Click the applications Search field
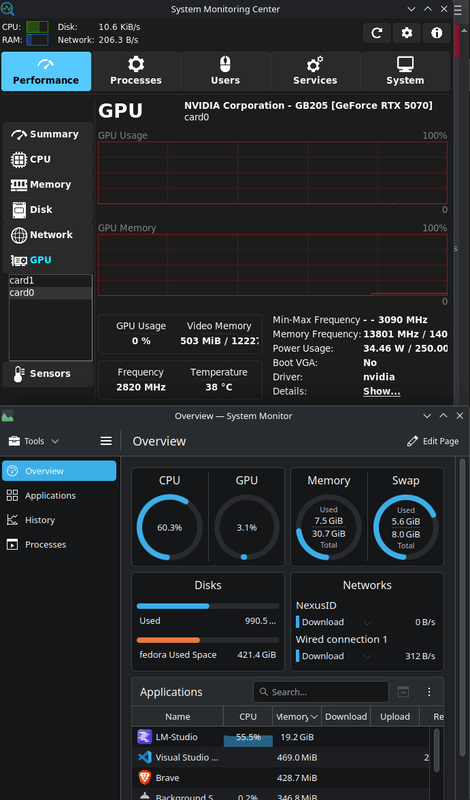The height and width of the screenshot is (800, 470). 321,692
